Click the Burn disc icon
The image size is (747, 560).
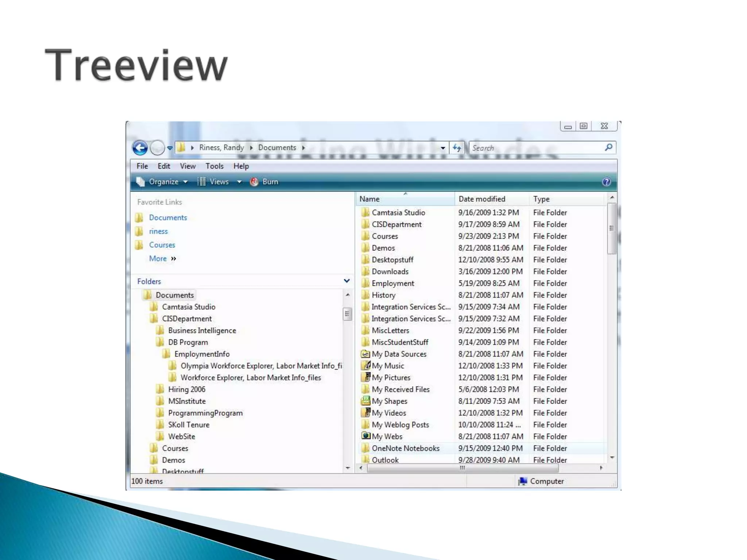click(x=254, y=182)
